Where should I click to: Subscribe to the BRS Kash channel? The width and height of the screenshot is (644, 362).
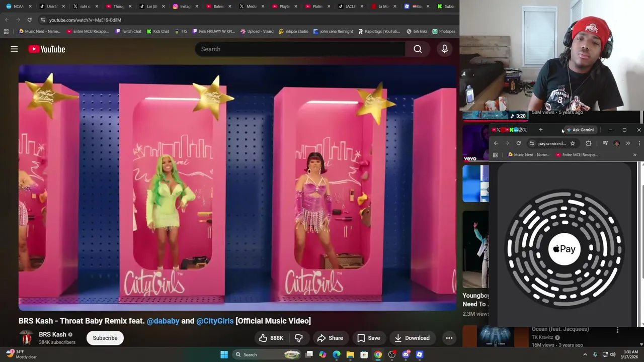[x=105, y=338]
